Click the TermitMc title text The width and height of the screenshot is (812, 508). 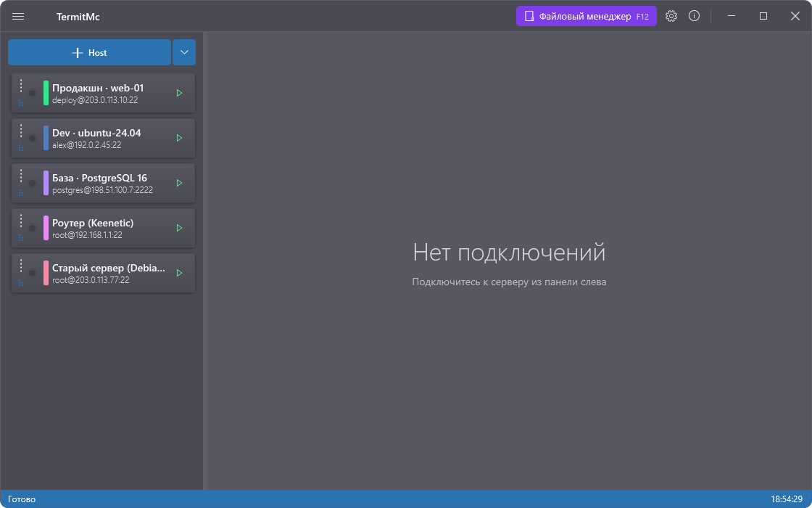78,17
